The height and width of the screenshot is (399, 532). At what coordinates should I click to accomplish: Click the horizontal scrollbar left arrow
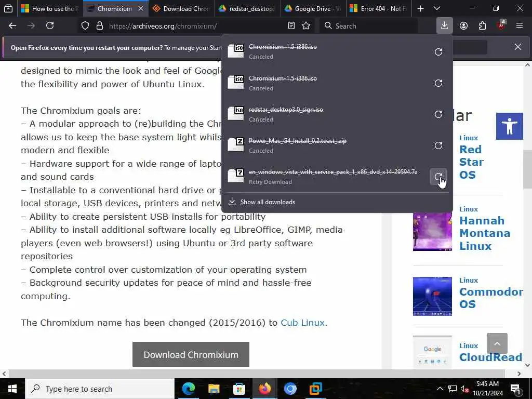[x=4, y=374]
